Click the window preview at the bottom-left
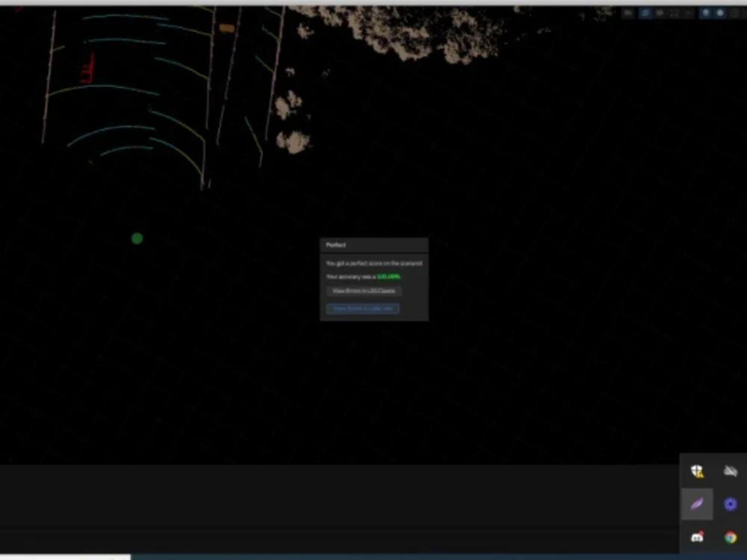 point(65,557)
